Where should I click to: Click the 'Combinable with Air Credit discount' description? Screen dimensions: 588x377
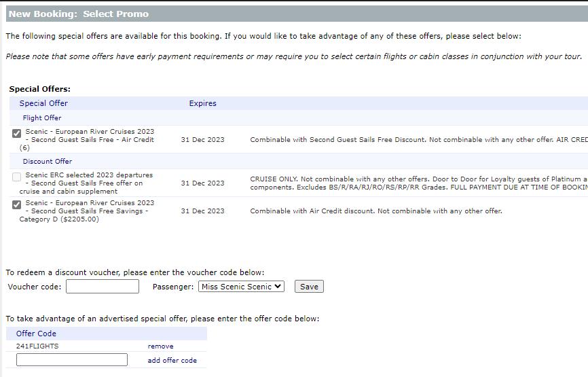(376, 211)
